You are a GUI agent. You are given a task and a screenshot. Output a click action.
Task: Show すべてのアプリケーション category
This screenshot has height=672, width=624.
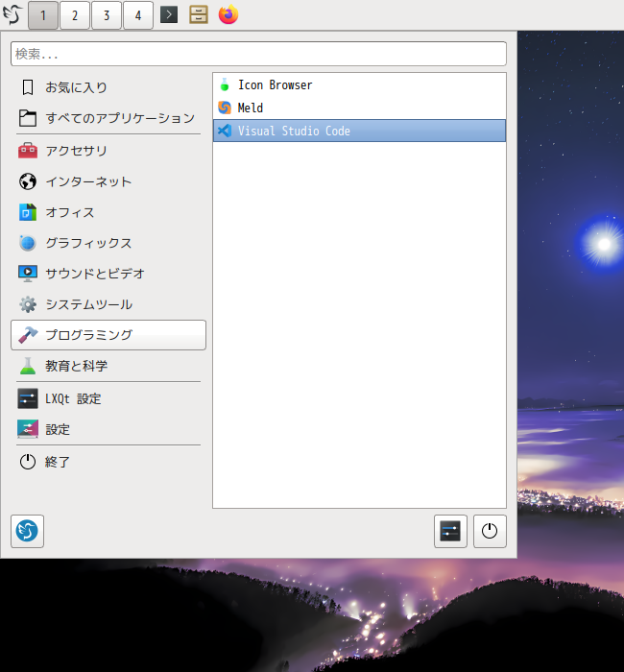click(108, 118)
